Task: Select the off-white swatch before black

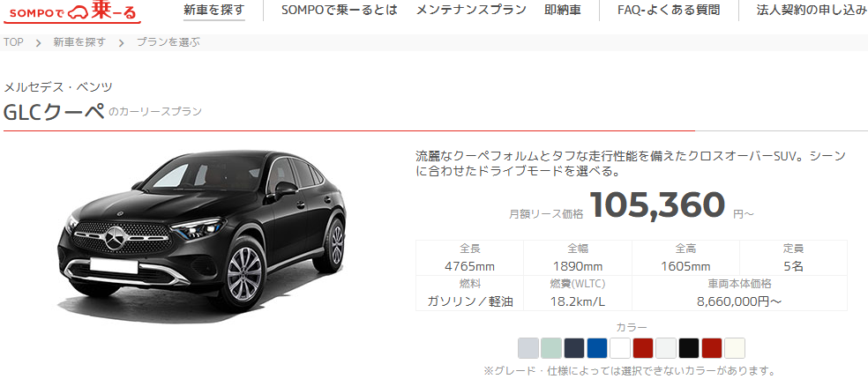Action: tap(666, 348)
